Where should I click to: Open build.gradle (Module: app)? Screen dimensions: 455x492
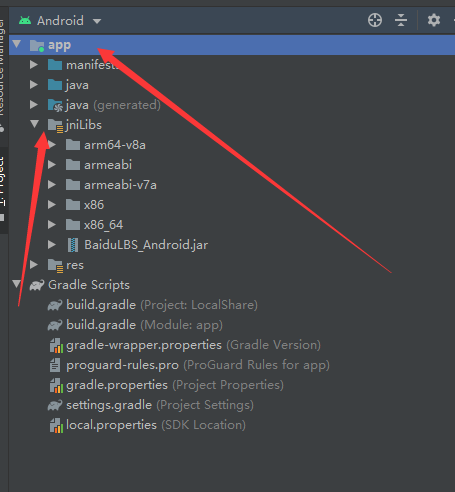click(x=144, y=325)
